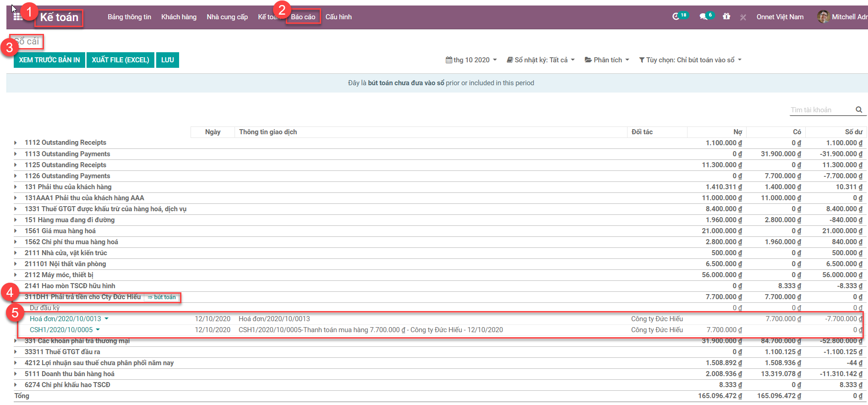Open Tùy chọn options filter dropdown
Viewport: 868px width, 405px height.
click(x=690, y=60)
